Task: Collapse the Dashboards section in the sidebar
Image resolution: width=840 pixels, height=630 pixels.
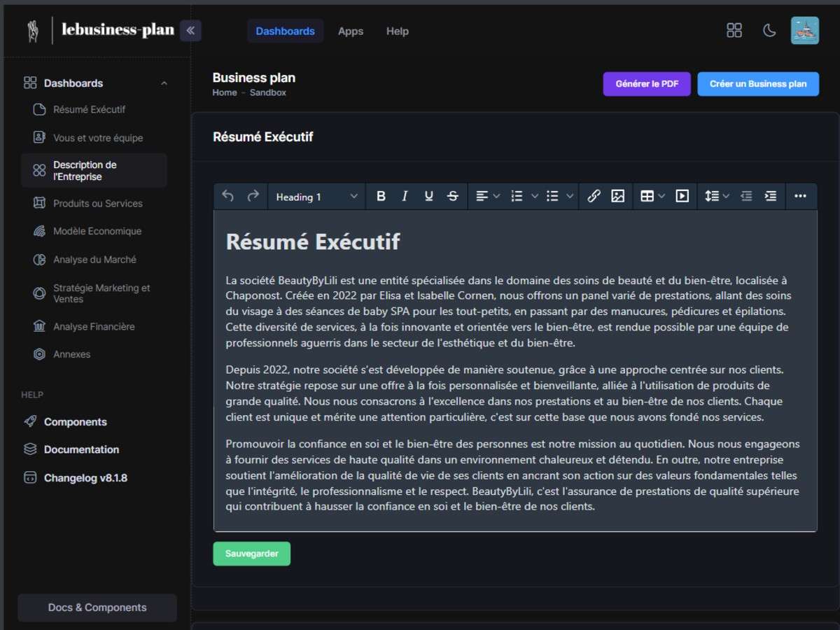Action: click(x=164, y=83)
